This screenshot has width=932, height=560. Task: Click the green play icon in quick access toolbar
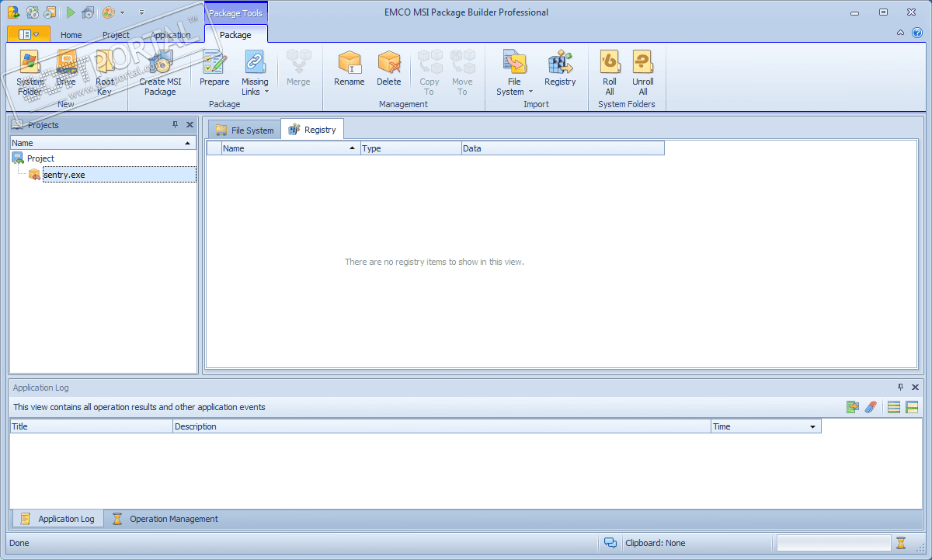click(x=71, y=12)
